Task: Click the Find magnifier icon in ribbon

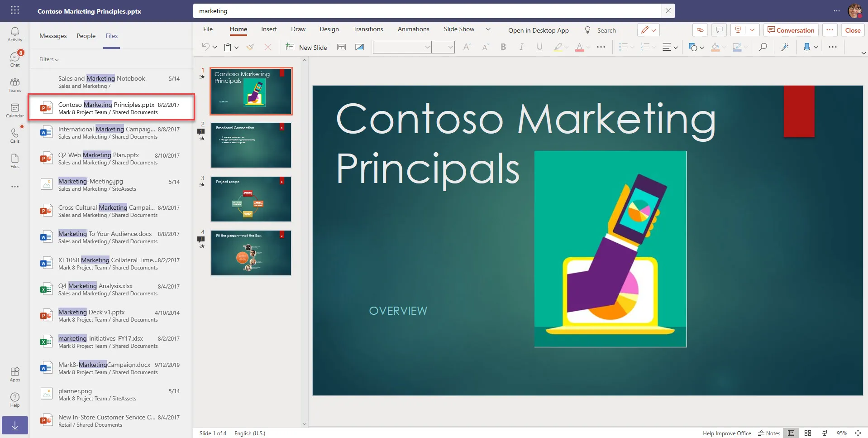Action: (763, 47)
